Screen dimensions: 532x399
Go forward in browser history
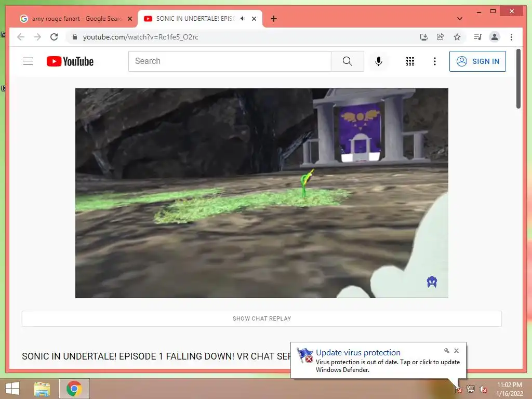coord(37,37)
